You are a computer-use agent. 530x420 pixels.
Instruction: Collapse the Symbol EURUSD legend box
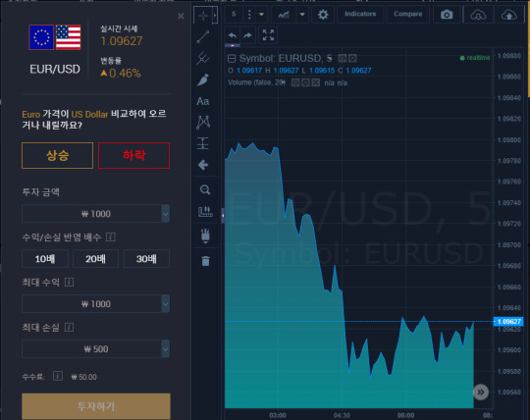click(232, 59)
